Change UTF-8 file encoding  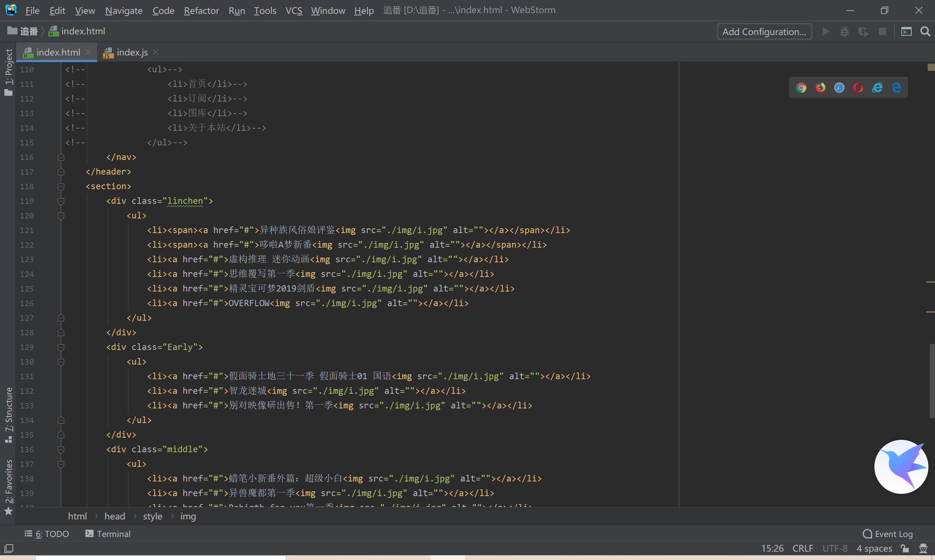[x=835, y=548]
